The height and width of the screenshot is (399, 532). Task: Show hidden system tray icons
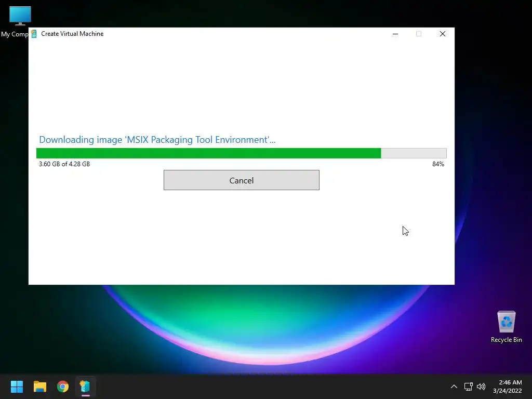point(454,387)
